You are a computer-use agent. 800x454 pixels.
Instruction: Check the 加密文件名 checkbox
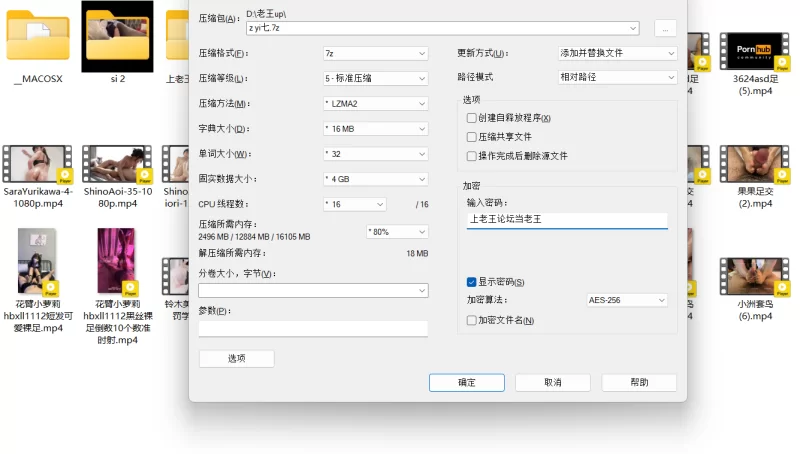coord(472,320)
